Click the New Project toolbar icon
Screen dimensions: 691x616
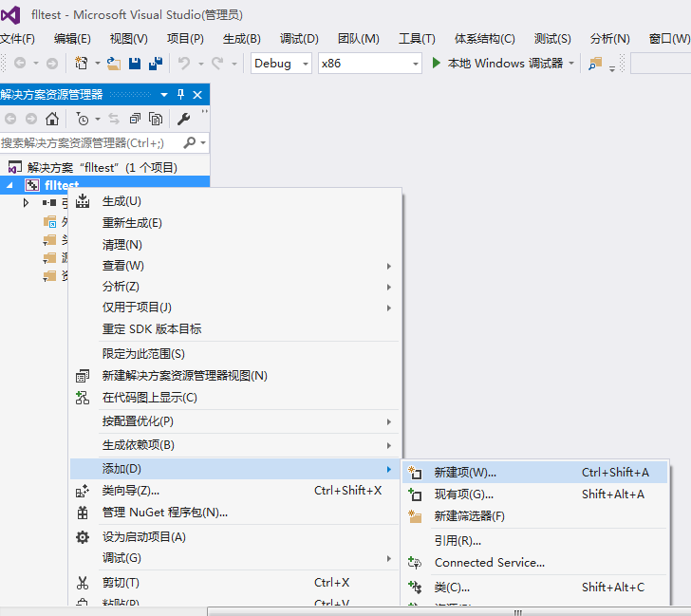(82, 64)
